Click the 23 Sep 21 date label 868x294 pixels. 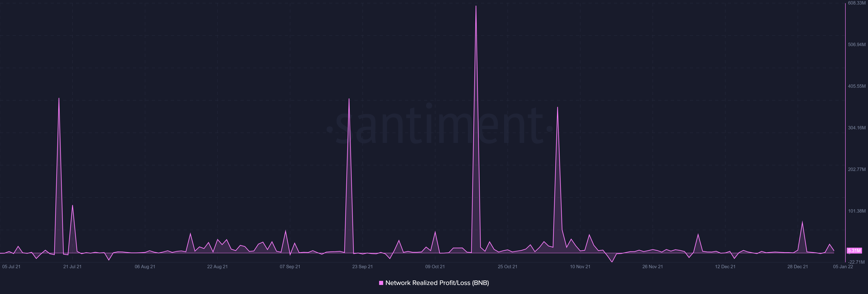(x=363, y=266)
